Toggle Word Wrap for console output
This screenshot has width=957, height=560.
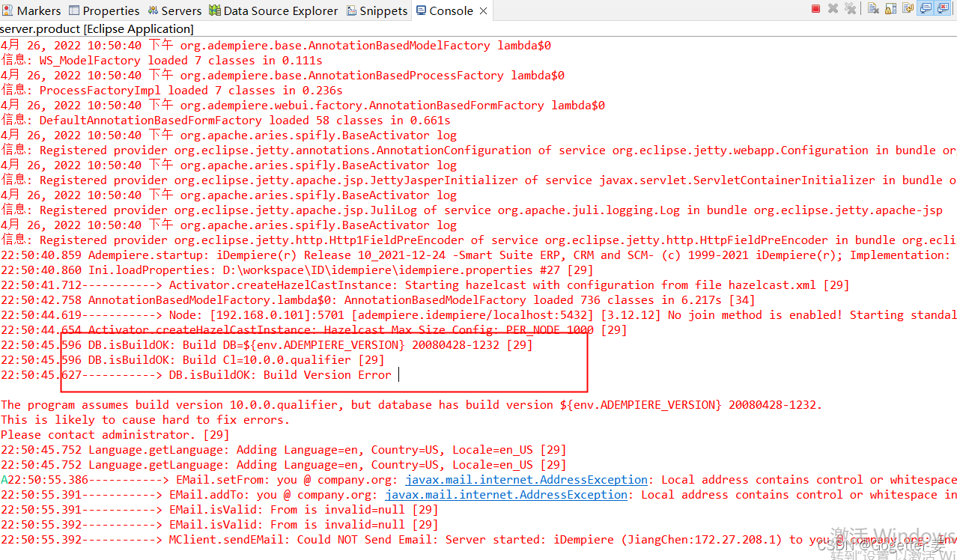[906, 8]
